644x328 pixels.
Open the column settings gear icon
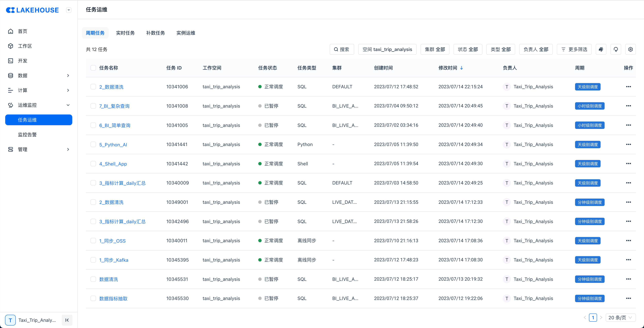click(x=631, y=49)
